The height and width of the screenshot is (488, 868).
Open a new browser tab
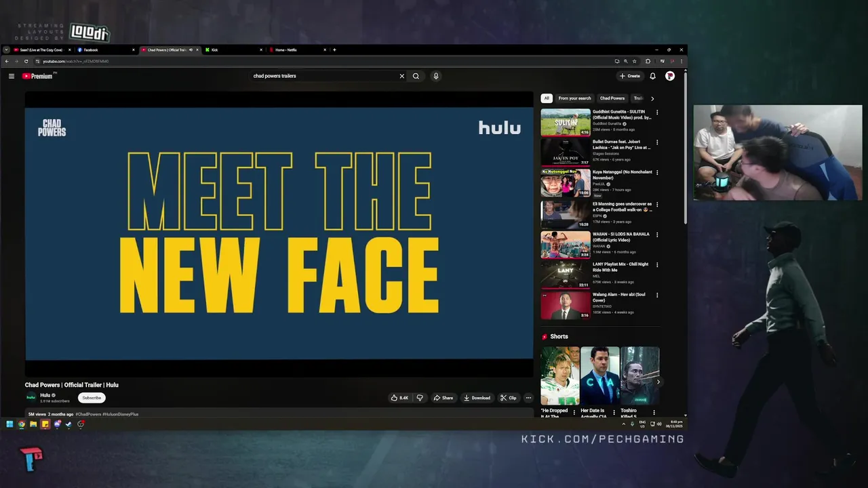click(x=334, y=49)
